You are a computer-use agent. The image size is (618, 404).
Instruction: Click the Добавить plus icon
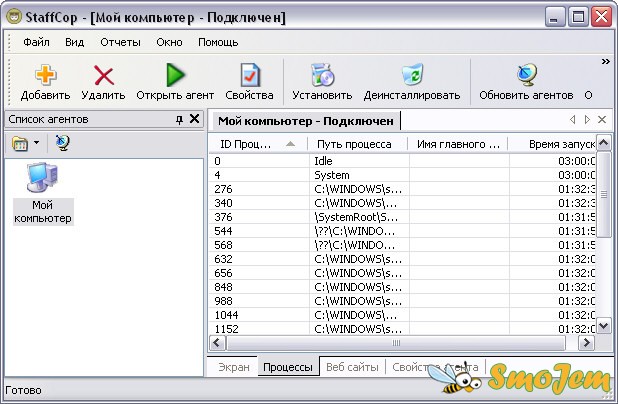click(x=45, y=74)
